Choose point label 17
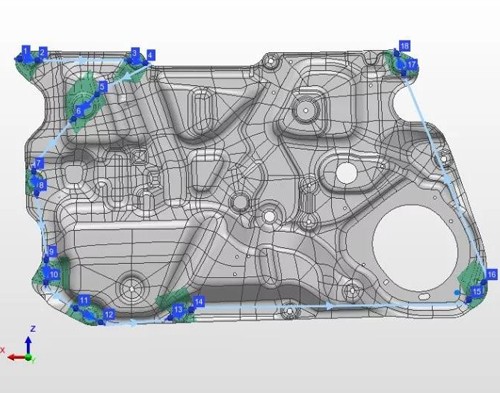The image size is (500, 393). coord(412,64)
